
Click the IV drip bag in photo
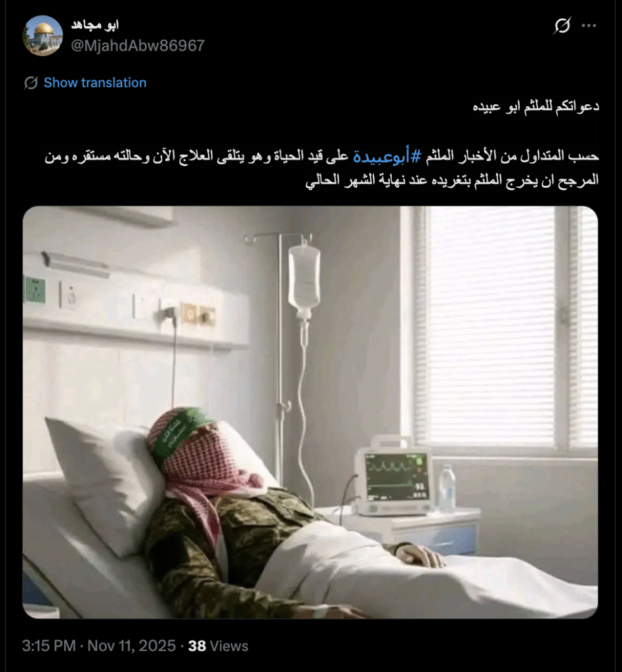304,277
